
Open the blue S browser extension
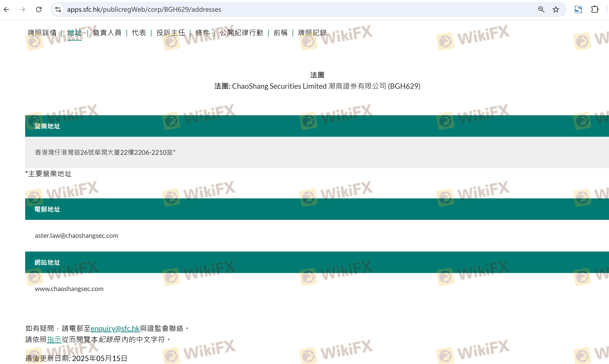pos(578,9)
